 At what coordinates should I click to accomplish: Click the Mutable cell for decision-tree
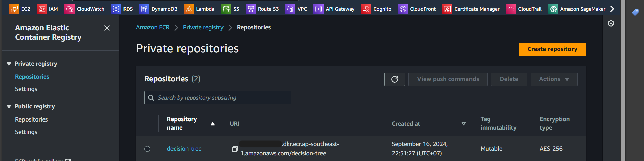[491, 149]
